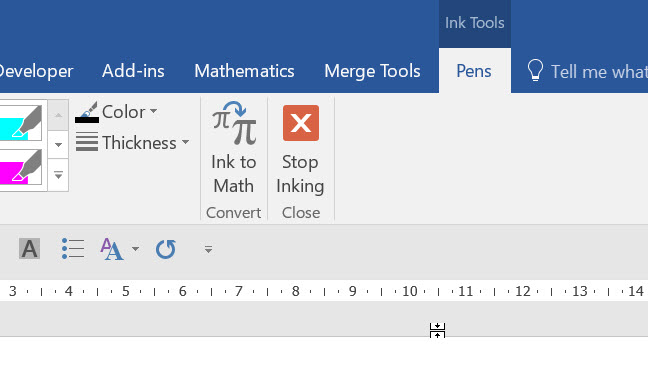The width and height of the screenshot is (648, 371).
Task: Expand the full pens gallery
Action: (x=58, y=175)
